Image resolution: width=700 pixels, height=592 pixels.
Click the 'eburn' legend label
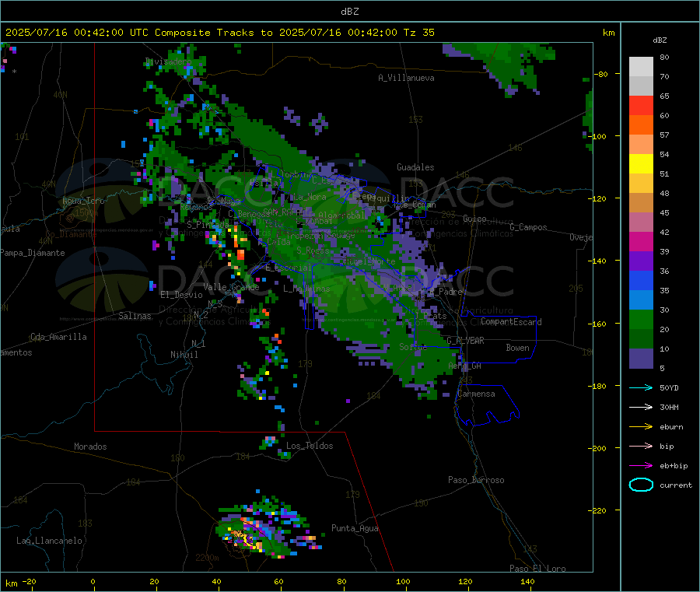(x=671, y=427)
